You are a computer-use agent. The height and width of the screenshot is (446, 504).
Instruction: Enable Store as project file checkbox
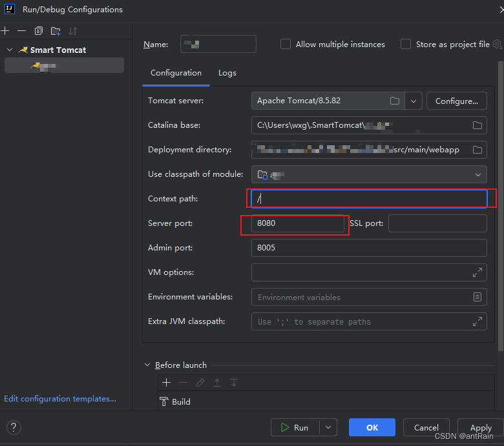(406, 44)
